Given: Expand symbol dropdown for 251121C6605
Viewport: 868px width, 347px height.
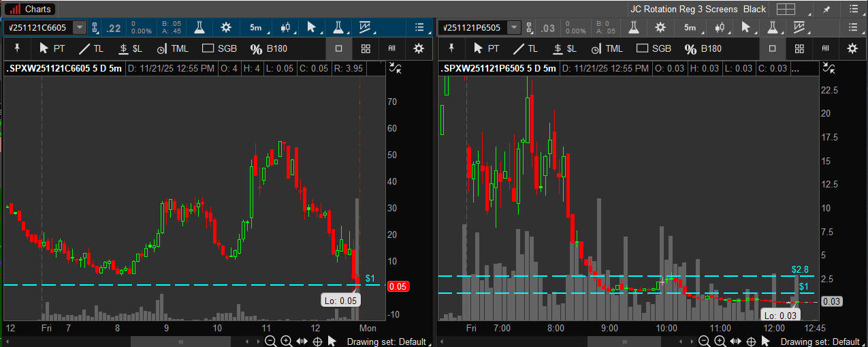Looking at the screenshot, I should click(80, 27).
